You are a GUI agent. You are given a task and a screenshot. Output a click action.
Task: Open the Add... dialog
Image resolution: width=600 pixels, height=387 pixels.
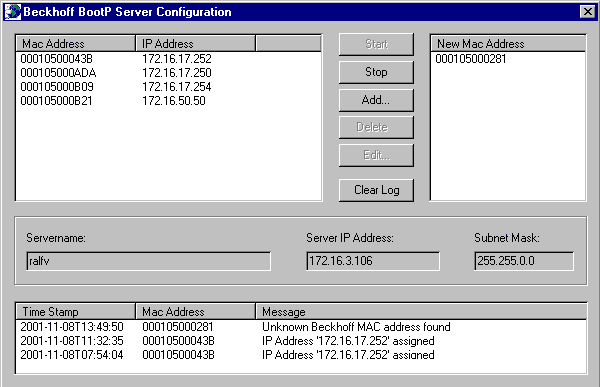[x=376, y=100]
